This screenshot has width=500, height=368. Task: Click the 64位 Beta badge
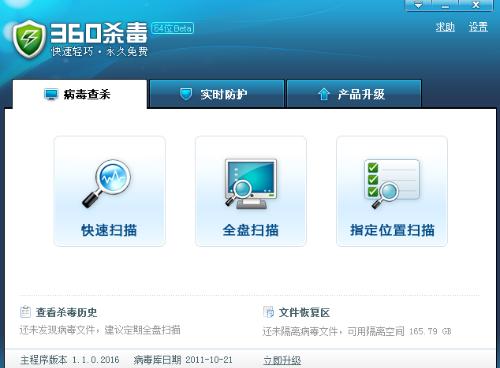(x=172, y=28)
